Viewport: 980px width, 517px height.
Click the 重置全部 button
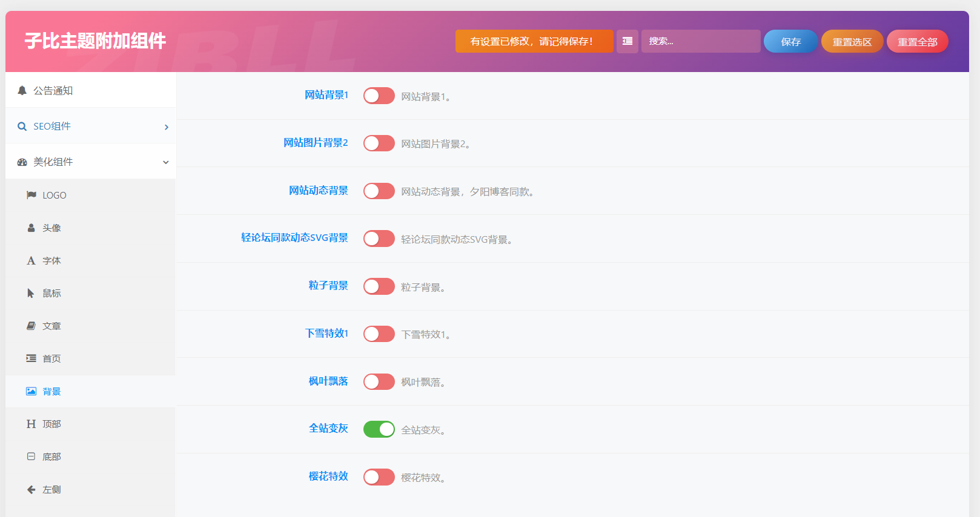918,41
